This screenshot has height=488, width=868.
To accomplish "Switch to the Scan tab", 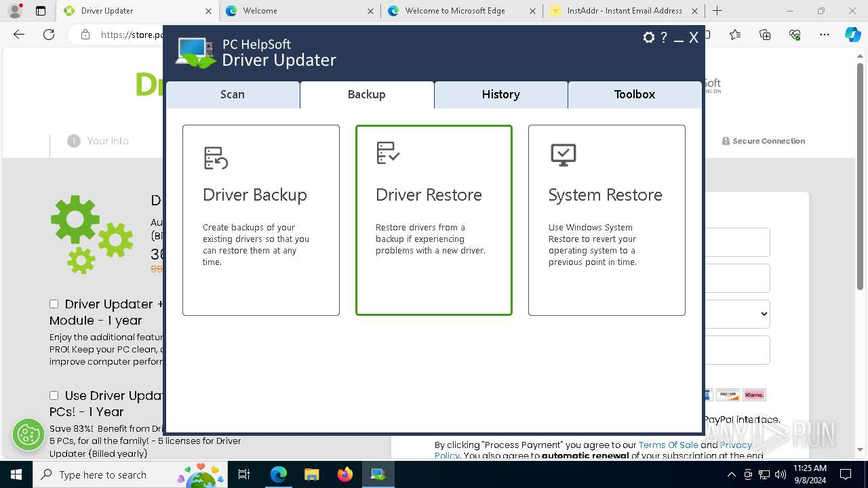I will click(x=233, y=95).
